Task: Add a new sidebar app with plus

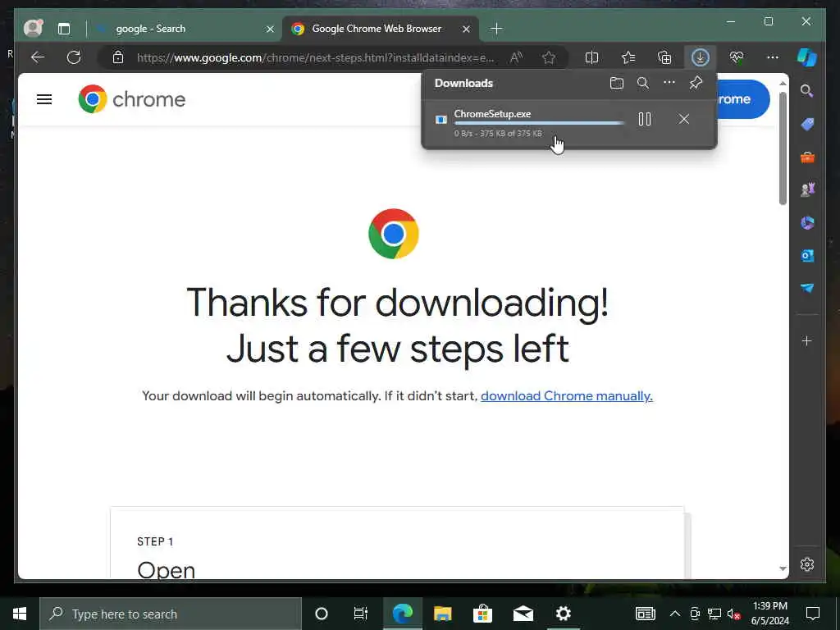Action: [x=807, y=340]
